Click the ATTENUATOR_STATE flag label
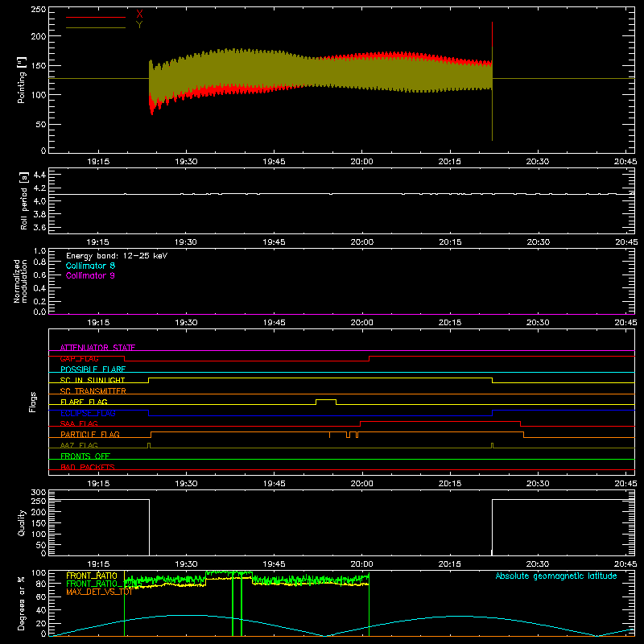The width and height of the screenshot is (644, 644). tap(97, 348)
